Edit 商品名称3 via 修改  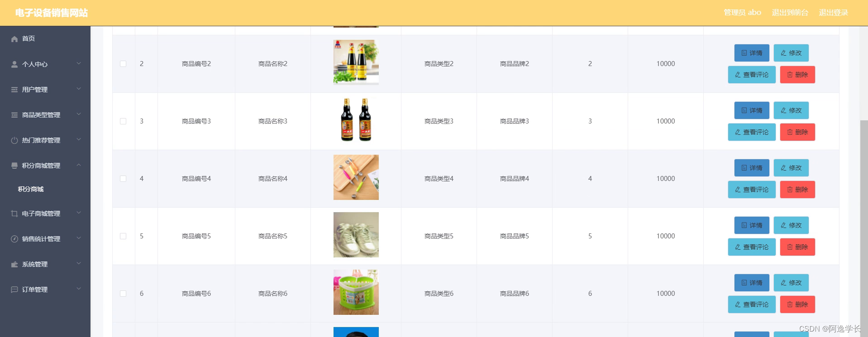tap(791, 110)
